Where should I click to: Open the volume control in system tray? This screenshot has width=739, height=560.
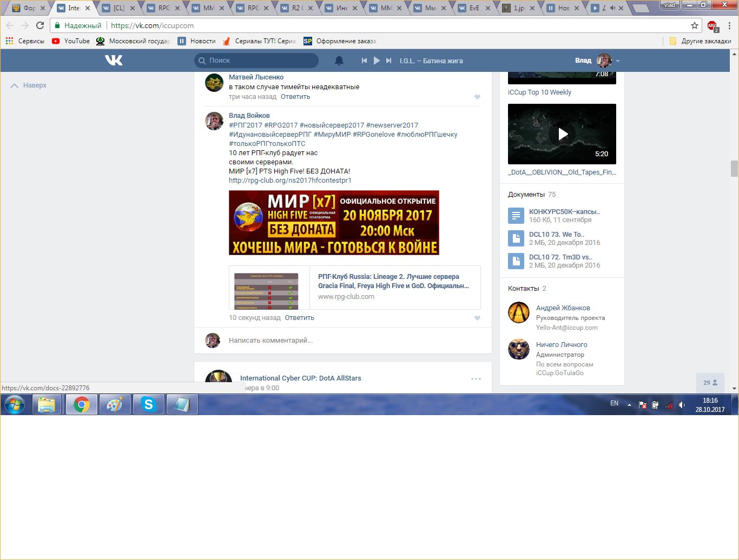tap(682, 405)
